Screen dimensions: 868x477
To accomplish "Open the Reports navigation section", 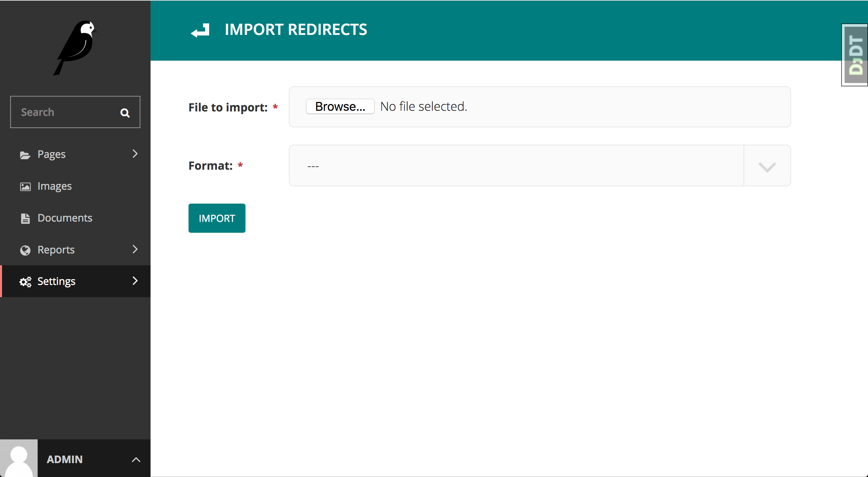I will pyautogui.click(x=75, y=249).
